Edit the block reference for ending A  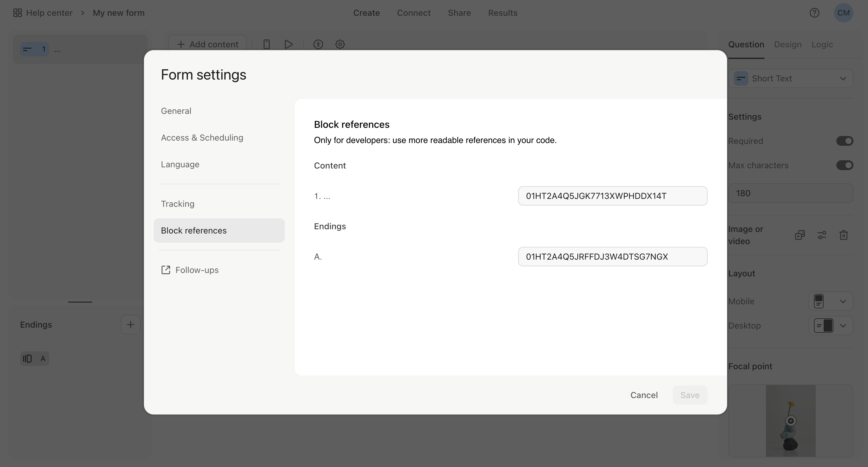pyautogui.click(x=613, y=257)
